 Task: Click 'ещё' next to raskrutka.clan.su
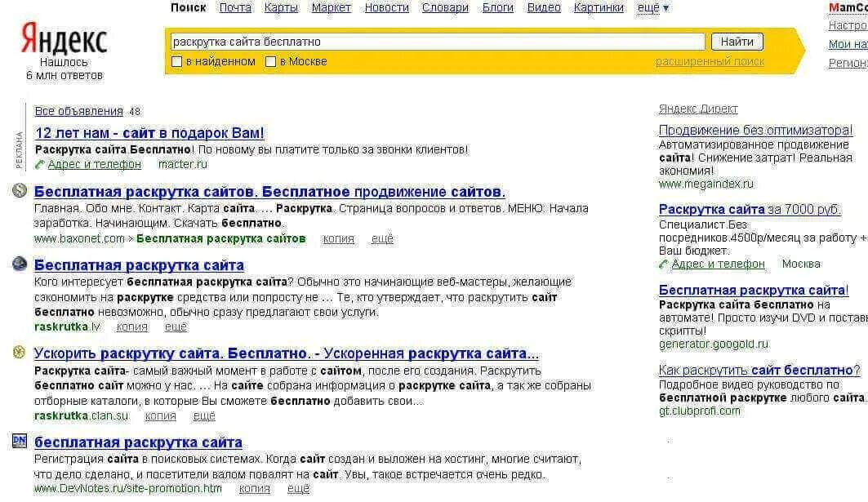pos(204,415)
